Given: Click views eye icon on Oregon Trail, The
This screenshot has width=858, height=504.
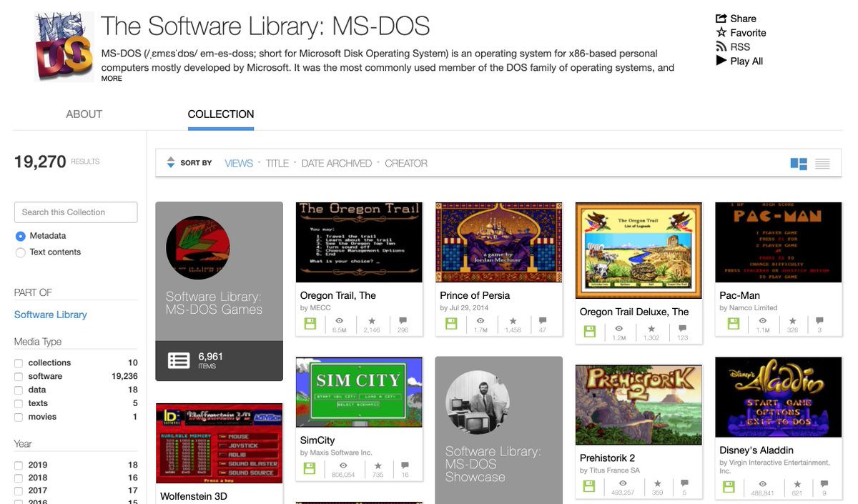Looking at the screenshot, I should pos(339,321).
